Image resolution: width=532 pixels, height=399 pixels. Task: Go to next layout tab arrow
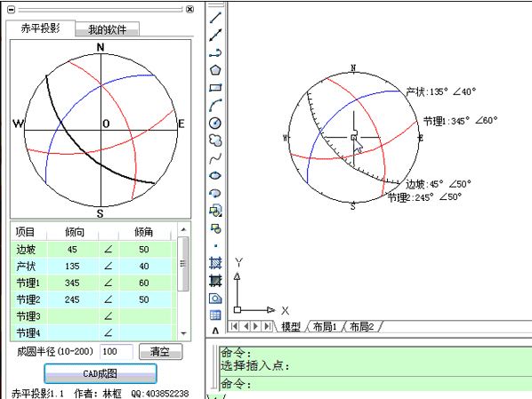pyautogui.click(x=256, y=326)
